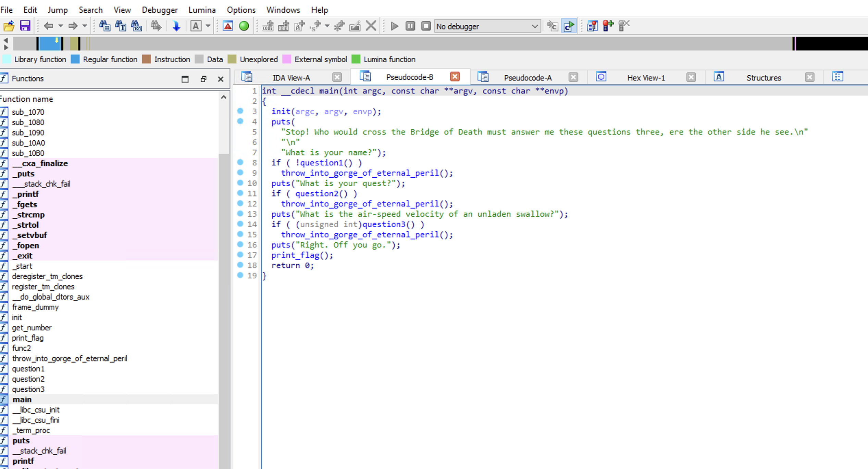Open the back-arrow history dropdown

coord(61,26)
